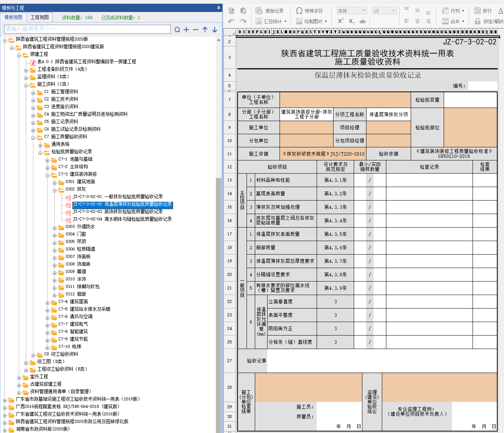This screenshot has height=433, width=504.
Task: Expand C6 施工试验记录及检测资料 folder
Action: [33, 130]
